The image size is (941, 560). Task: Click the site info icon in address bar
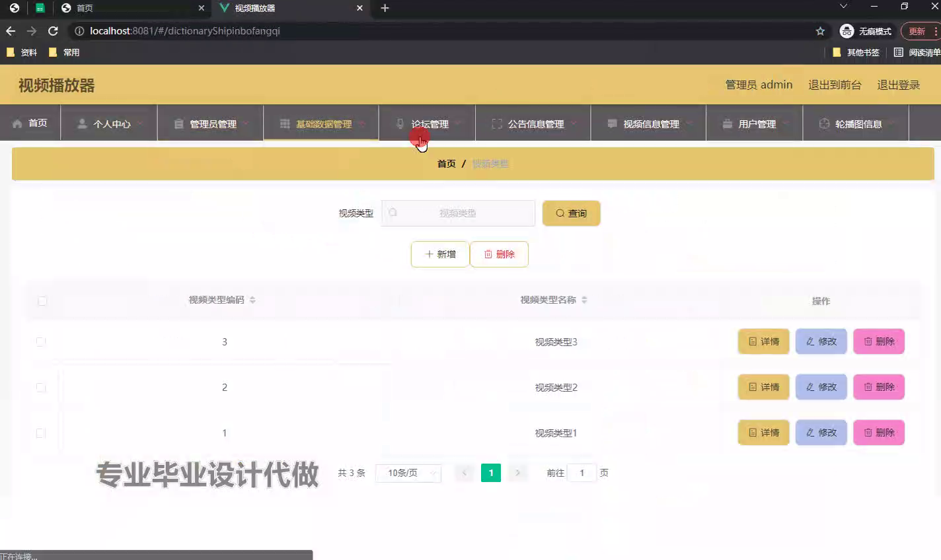point(79,31)
